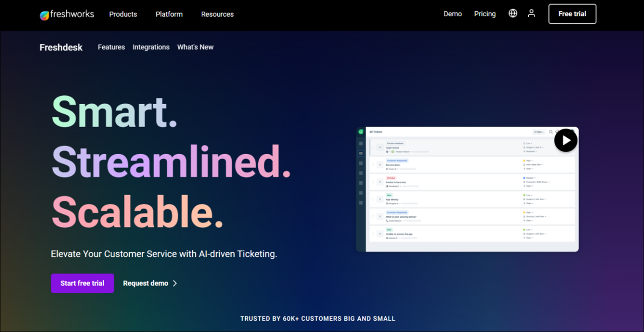This screenshot has width=644, height=332.
Task: Click the search magnifier icon in the ticket dashboard
Action: (551, 132)
